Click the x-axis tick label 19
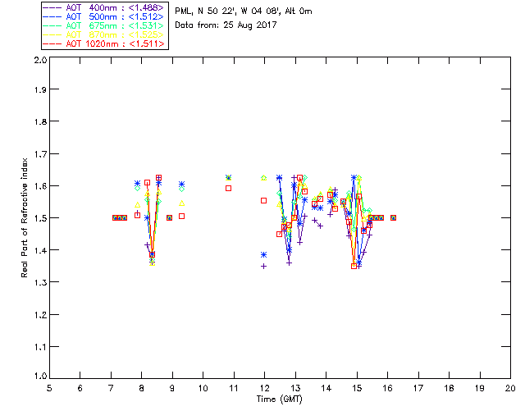Viewport: 525px width, 420px height. tap(480, 389)
